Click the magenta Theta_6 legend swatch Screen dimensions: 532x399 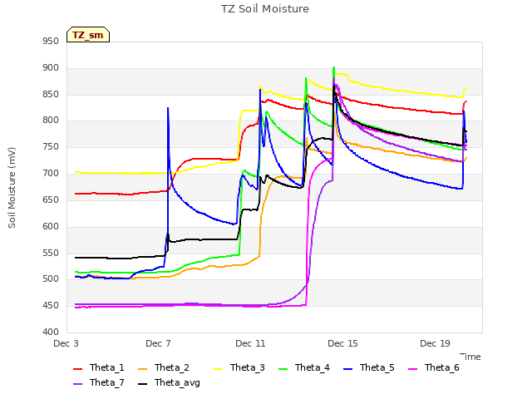412,369
